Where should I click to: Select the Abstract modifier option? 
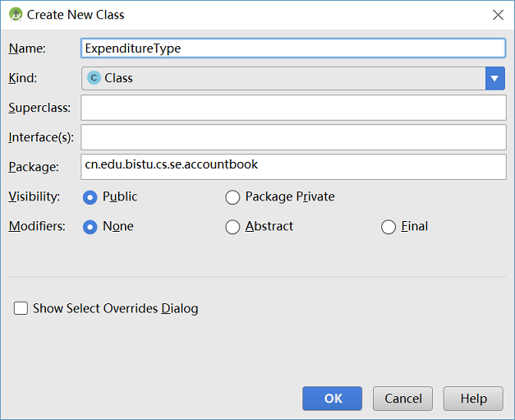232,227
